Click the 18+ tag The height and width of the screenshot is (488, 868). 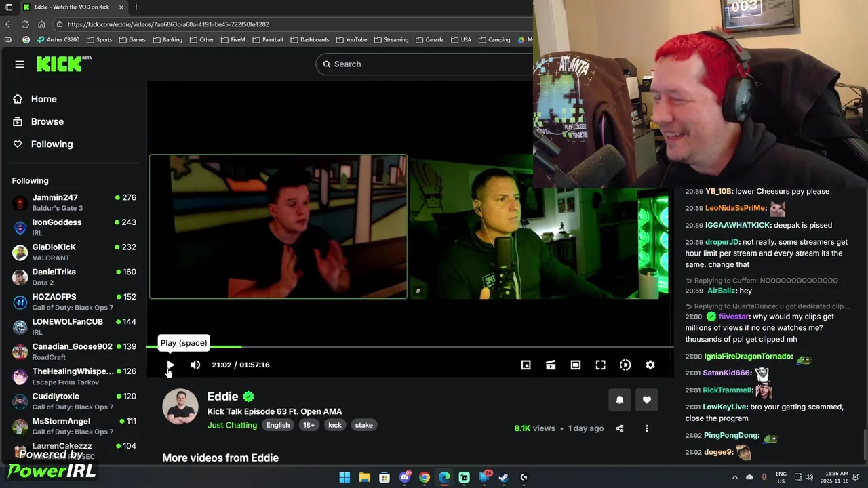point(309,425)
